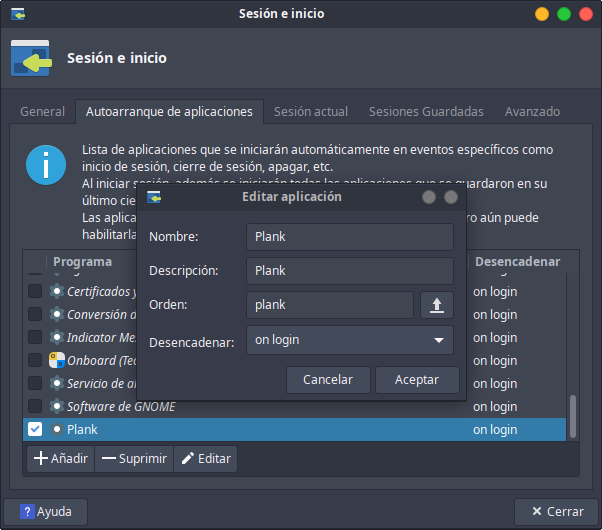Click the gear icon beside Servicio entry
This screenshot has width=602, height=530.
pyautogui.click(x=57, y=383)
